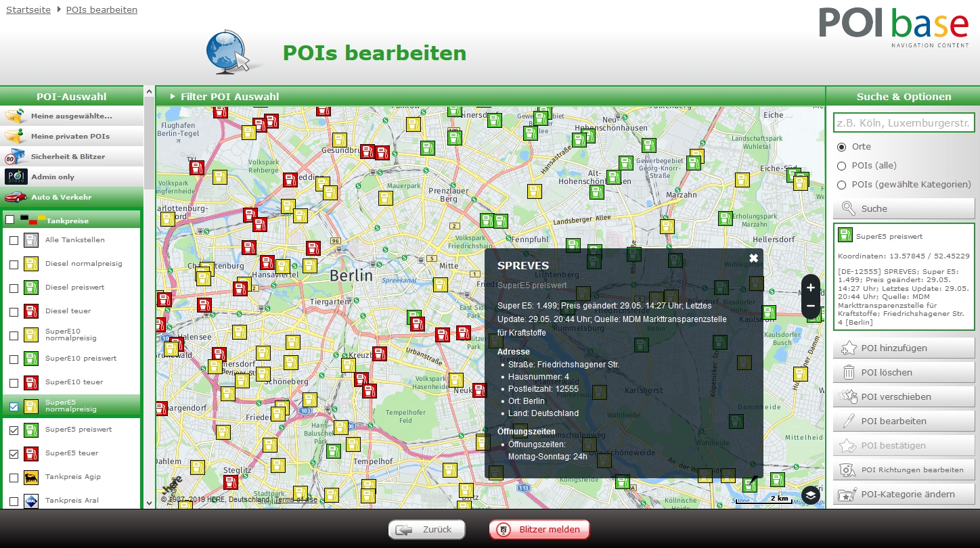Open Meine privaten POIs section
The height and width of the screenshot is (548, 980).
pos(71,137)
